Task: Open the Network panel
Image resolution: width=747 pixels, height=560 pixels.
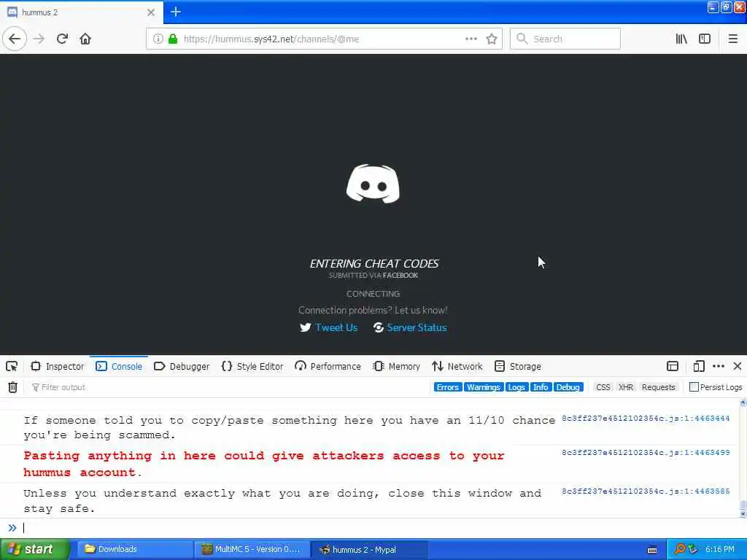Action: (457, 366)
